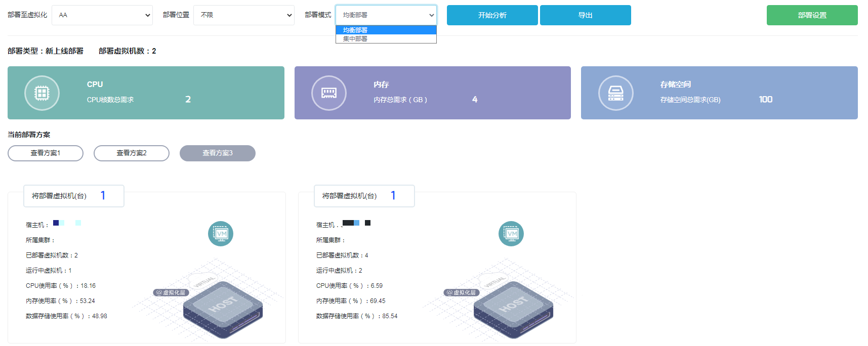Screen dimensions: 868x346
Task: Click the memory module icon
Action: 329,93
